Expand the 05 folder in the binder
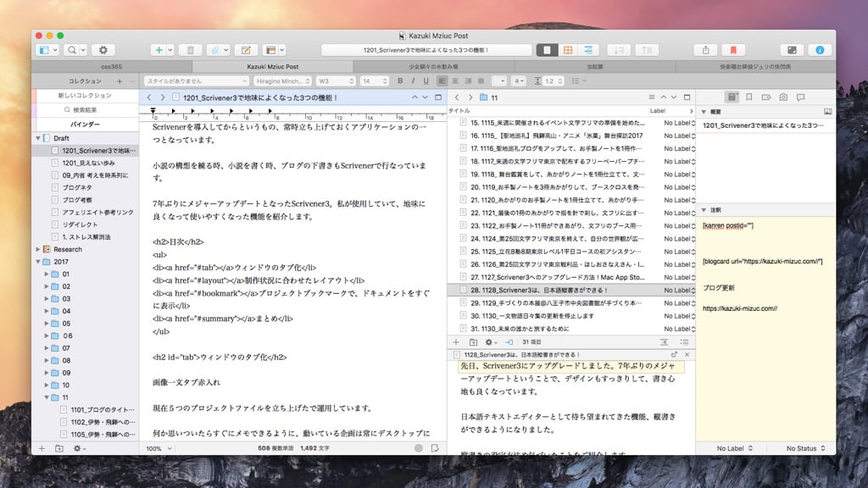The height and width of the screenshot is (488, 868). coord(47,324)
